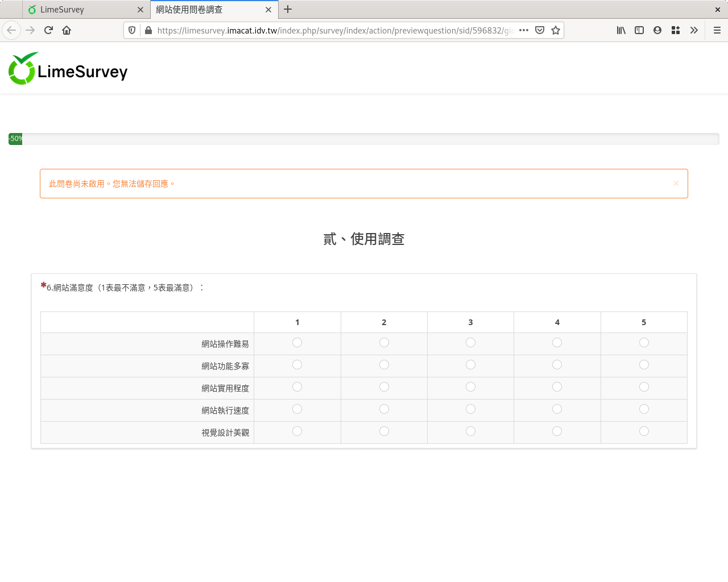Click the 網站實用程度 row label
The image size is (728, 582).
225,388
